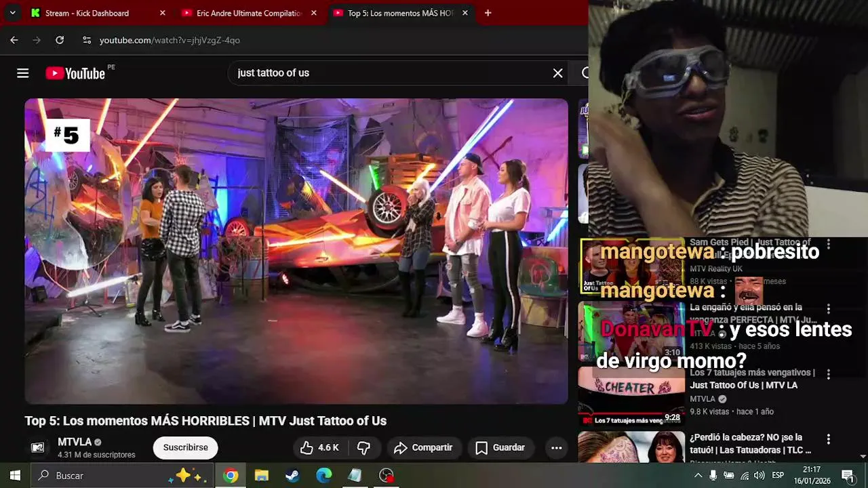Click the microphone tray icon
The height and width of the screenshot is (488, 868).
pos(713,476)
